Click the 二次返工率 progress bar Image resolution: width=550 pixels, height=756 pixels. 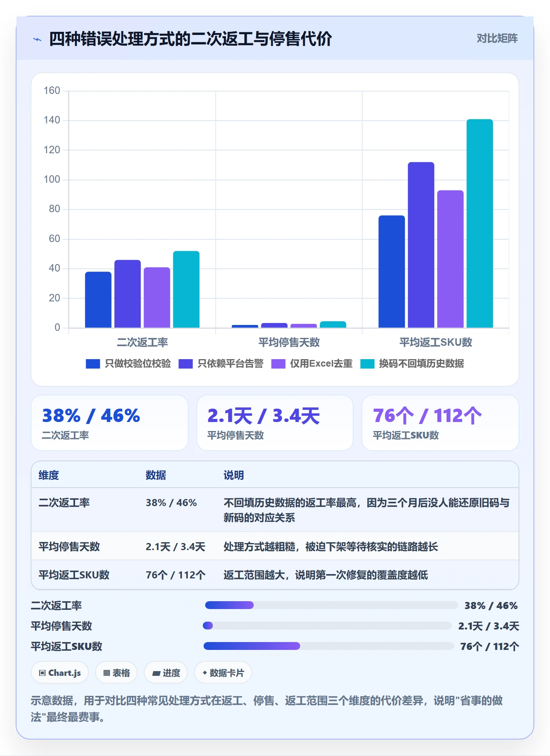pos(331,605)
